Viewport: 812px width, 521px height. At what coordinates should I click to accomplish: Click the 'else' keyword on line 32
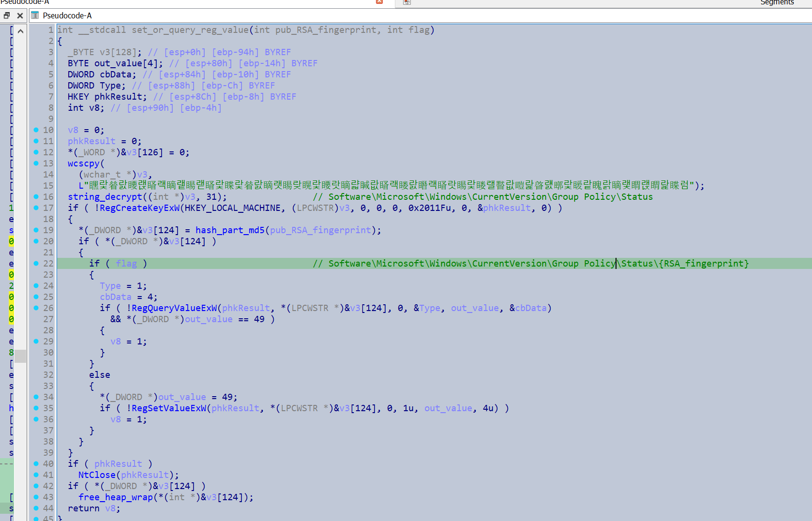coord(100,375)
